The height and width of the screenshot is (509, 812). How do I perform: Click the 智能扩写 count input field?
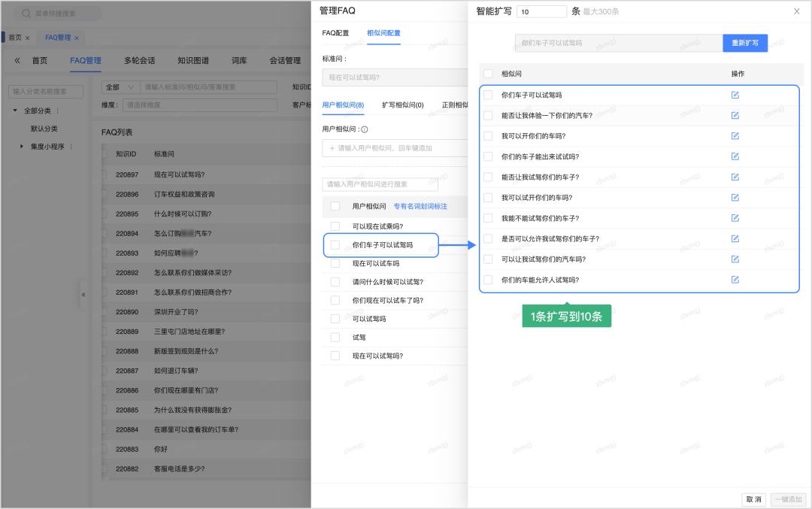click(x=541, y=11)
